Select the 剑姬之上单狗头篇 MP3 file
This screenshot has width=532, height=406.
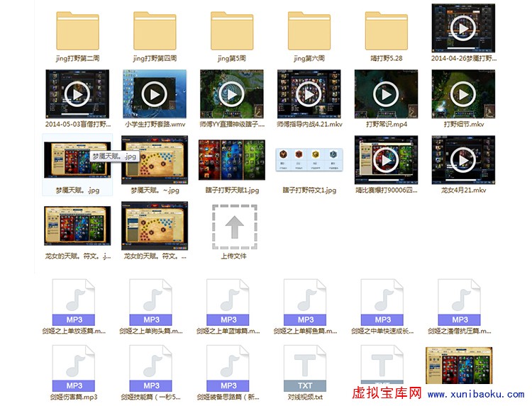[152, 303]
